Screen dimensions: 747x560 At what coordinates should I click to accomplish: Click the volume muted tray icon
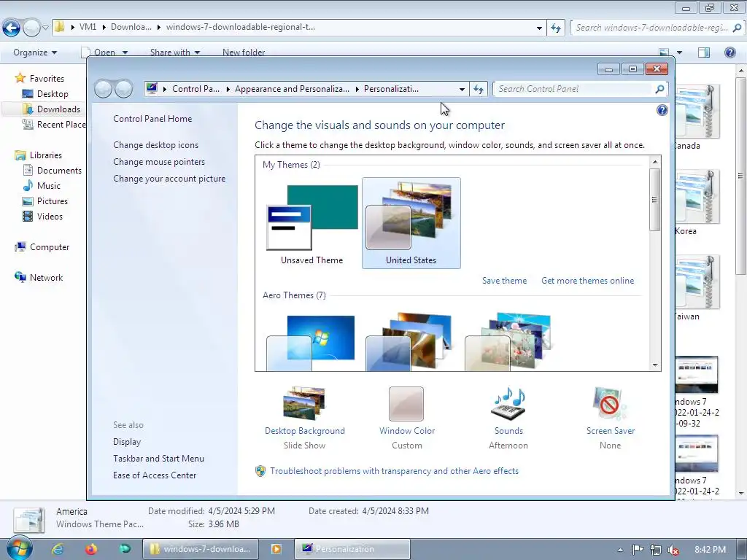(673, 550)
